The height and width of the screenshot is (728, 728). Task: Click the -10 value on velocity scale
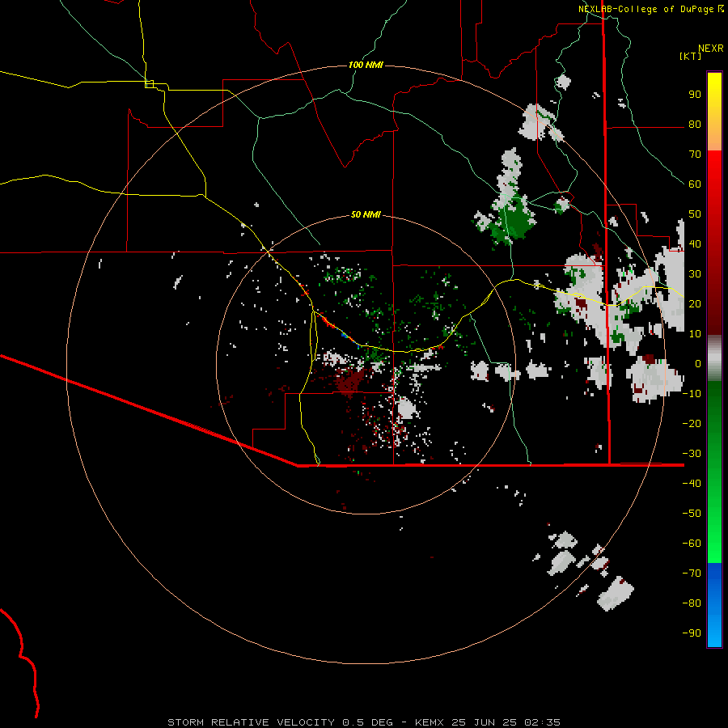pyautogui.click(x=692, y=394)
